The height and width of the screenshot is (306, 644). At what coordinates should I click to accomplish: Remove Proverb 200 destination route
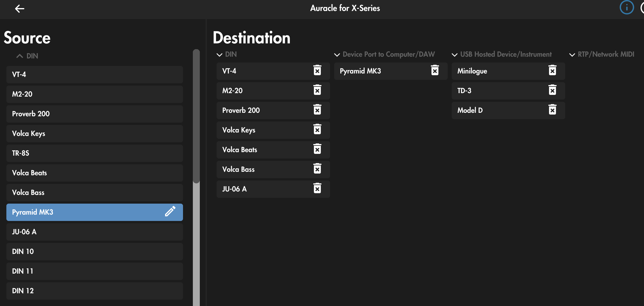pyautogui.click(x=317, y=110)
